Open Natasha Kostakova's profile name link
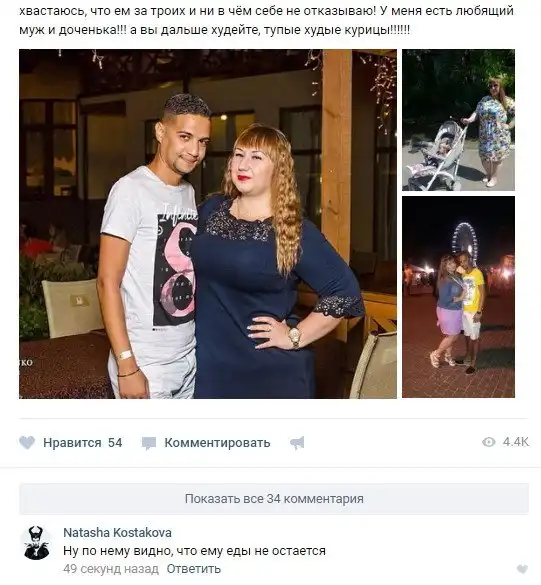Image resolution: width=541 pixels, height=585 pixels. click(x=118, y=532)
